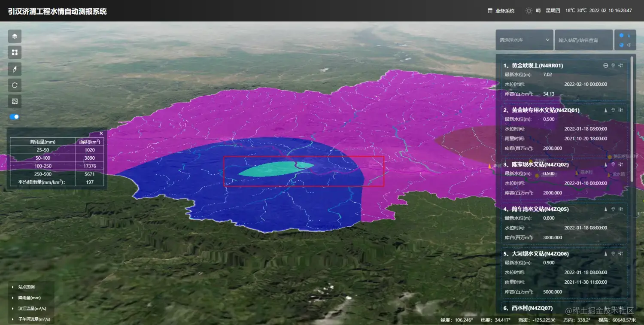Viewport: 644px width, 325px height.
Task: Open sliders icon for 陈家坝水文站
Action: [621, 164]
